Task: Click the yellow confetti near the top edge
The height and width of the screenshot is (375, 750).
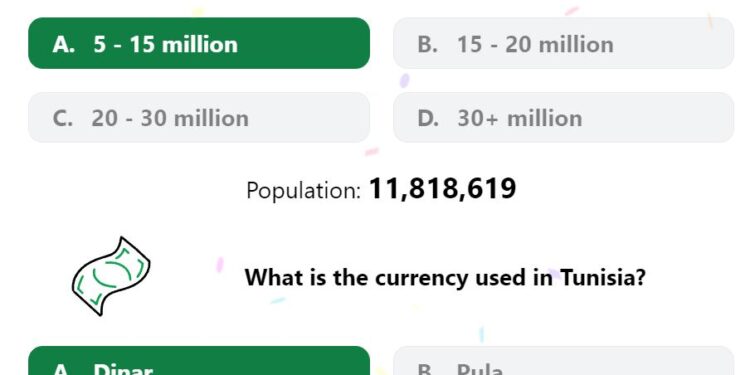Action: coord(198,11)
